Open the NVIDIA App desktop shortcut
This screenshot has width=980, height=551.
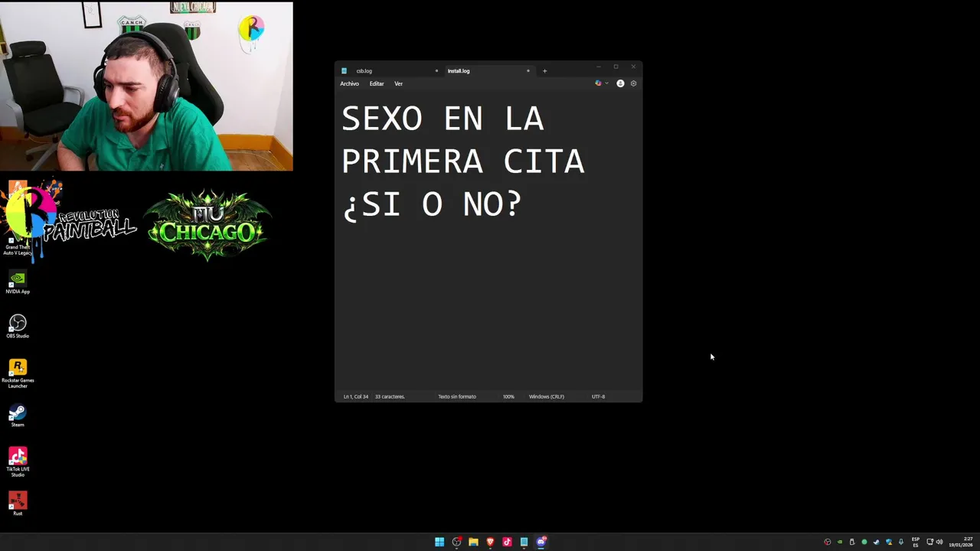[x=18, y=282]
